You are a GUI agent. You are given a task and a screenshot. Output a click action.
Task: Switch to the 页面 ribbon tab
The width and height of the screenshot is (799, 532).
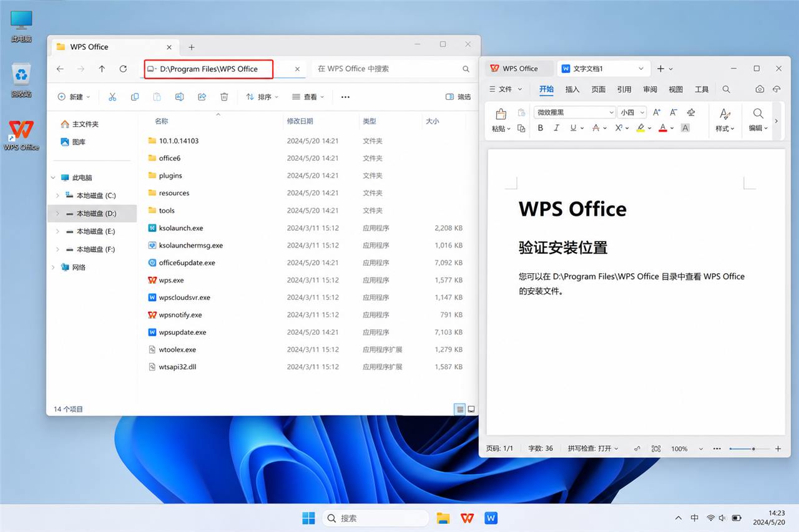coord(599,89)
